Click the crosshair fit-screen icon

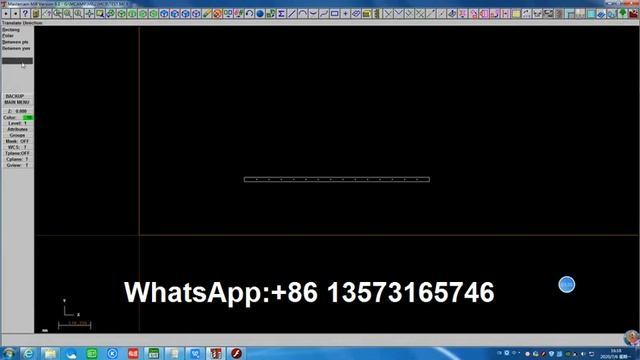coord(89,14)
